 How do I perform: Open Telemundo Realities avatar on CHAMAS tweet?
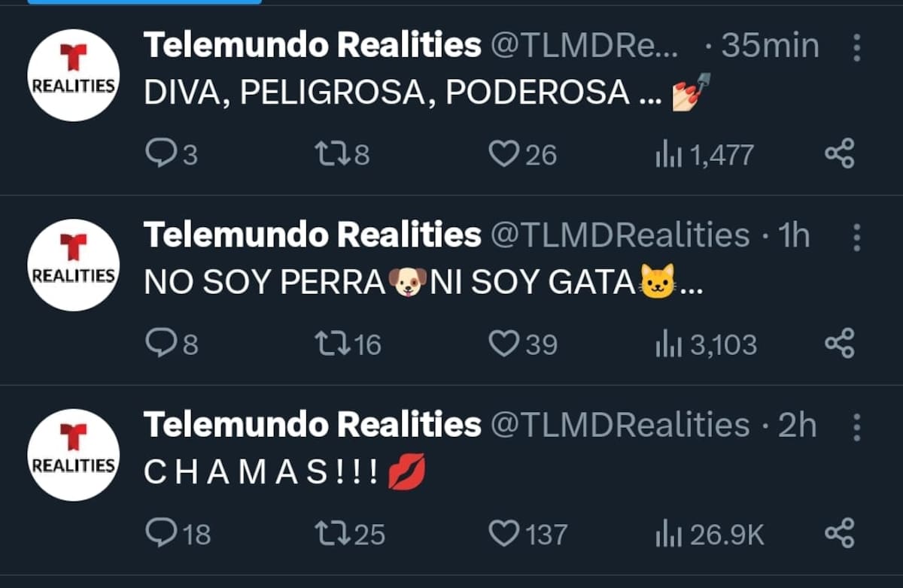[x=73, y=455]
